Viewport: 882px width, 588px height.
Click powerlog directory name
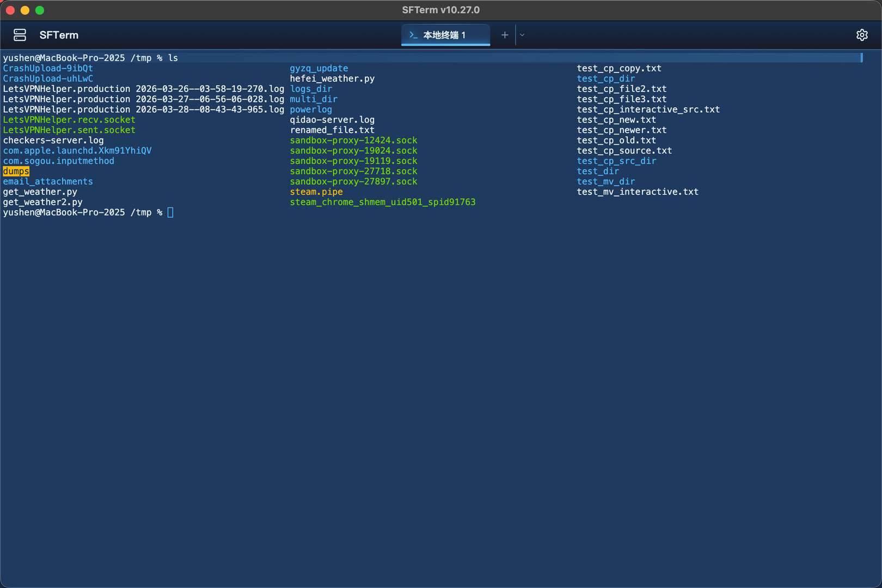click(311, 109)
